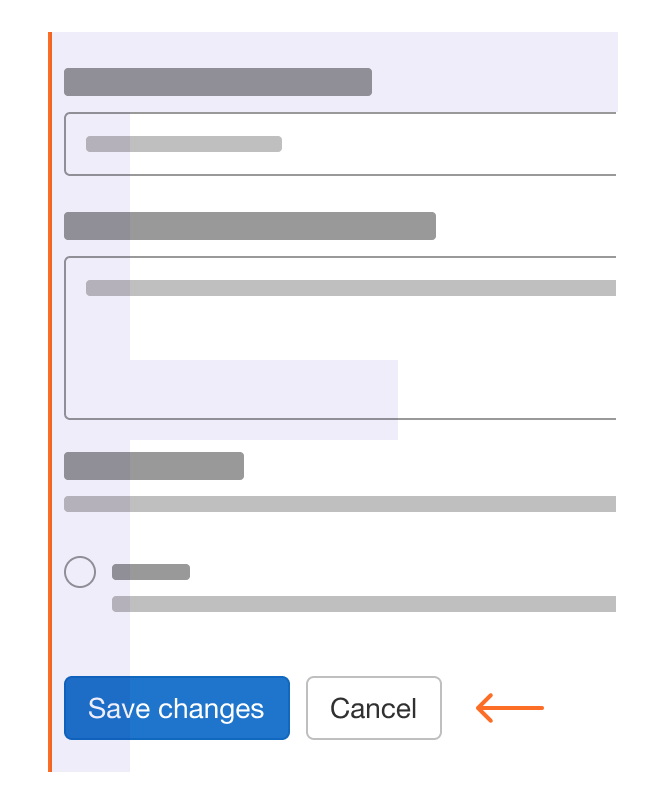Click the first gray heading placeholder bar

click(x=218, y=81)
